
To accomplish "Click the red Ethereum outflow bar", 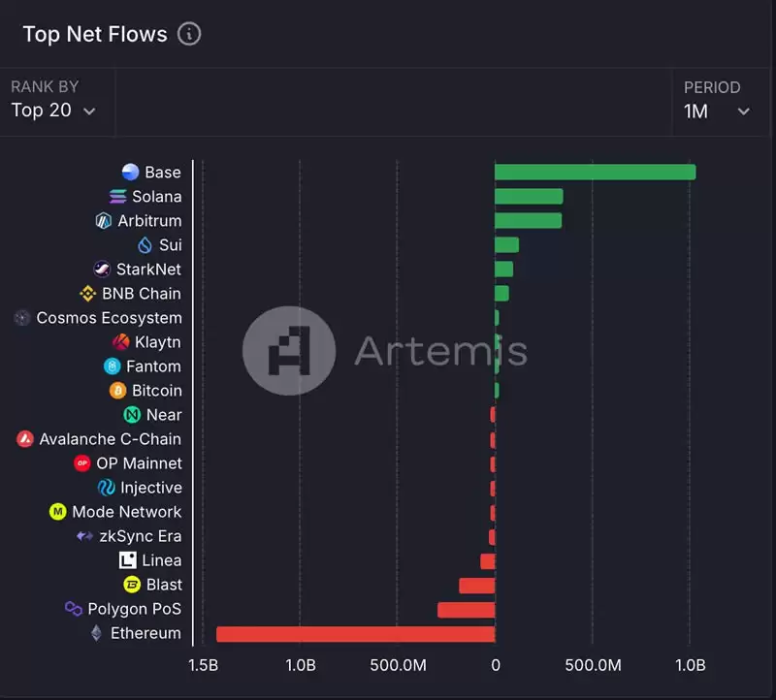I will click(x=359, y=632).
